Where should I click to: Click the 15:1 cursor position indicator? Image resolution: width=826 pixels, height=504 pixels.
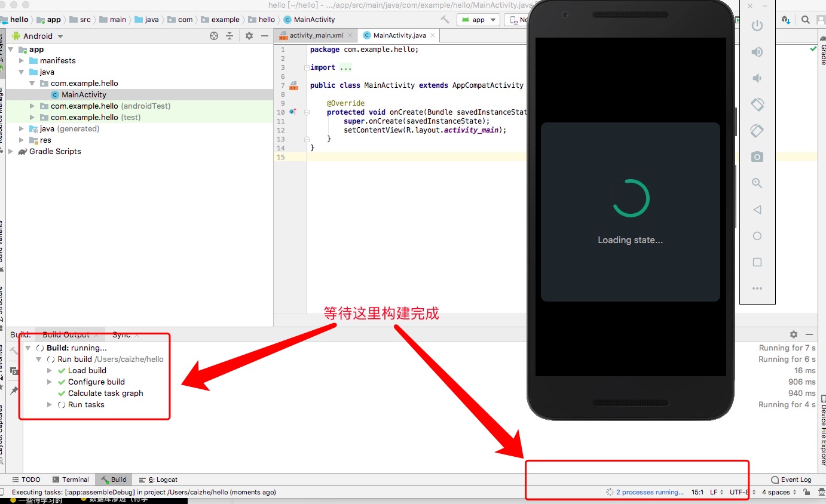click(697, 492)
